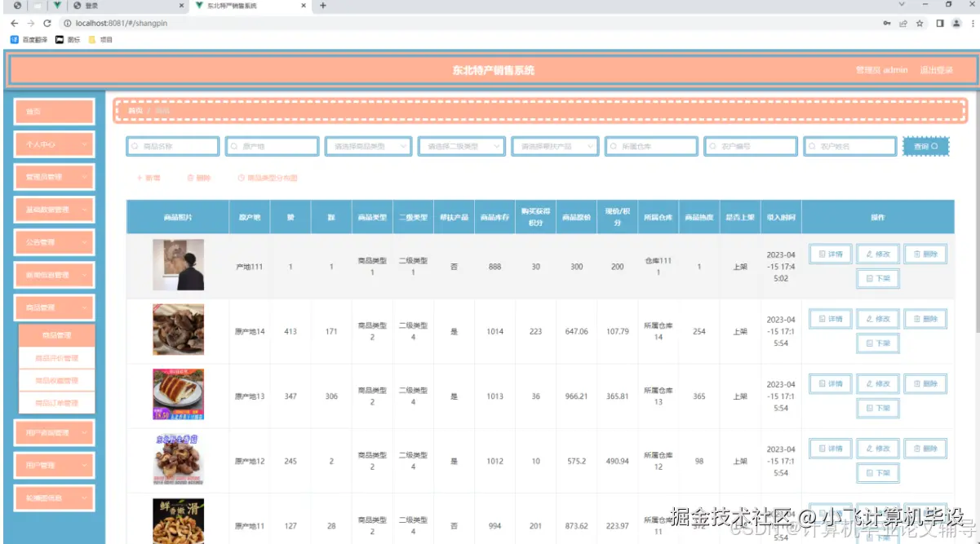
Task: Click the 查询 search button
Action: (926, 146)
